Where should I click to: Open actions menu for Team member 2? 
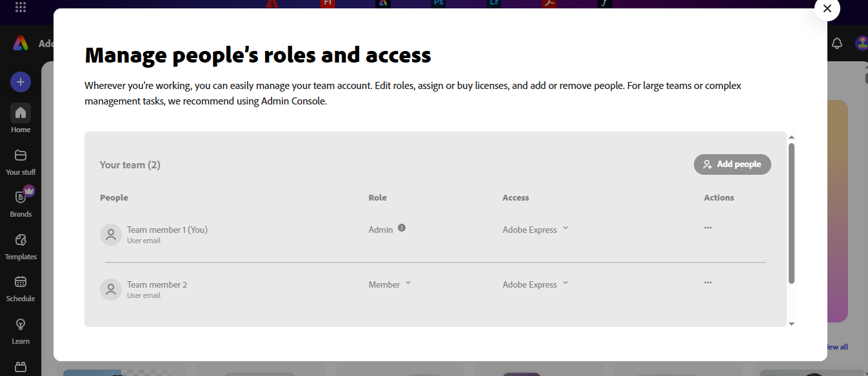tap(707, 282)
